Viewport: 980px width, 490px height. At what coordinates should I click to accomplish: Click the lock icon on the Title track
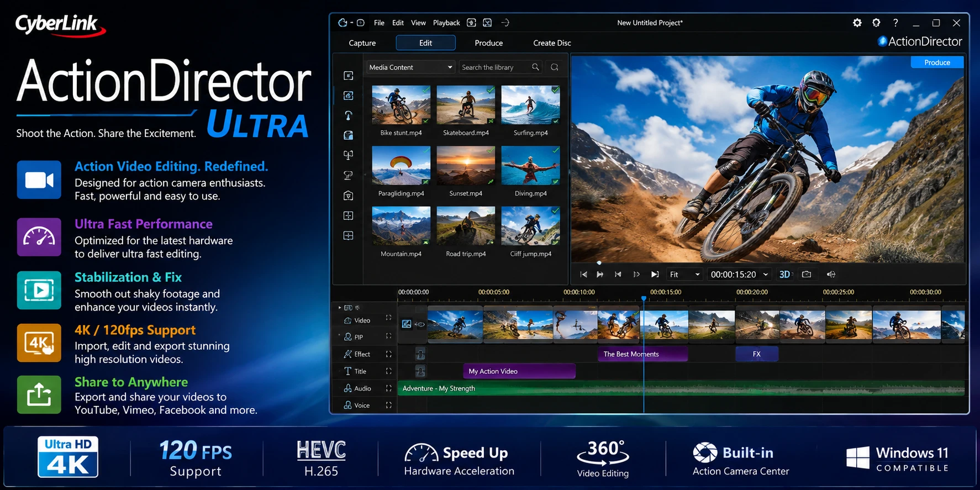(420, 371)
